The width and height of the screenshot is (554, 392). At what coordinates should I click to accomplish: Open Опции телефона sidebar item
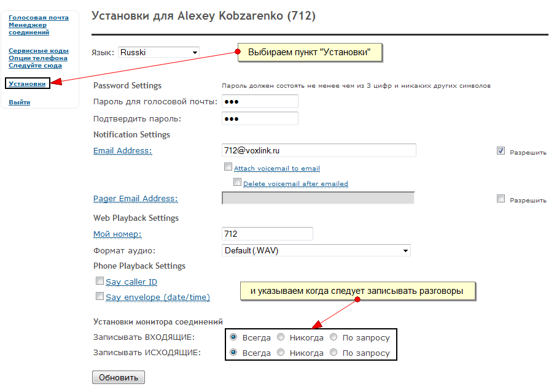click(x=38, y=58)
